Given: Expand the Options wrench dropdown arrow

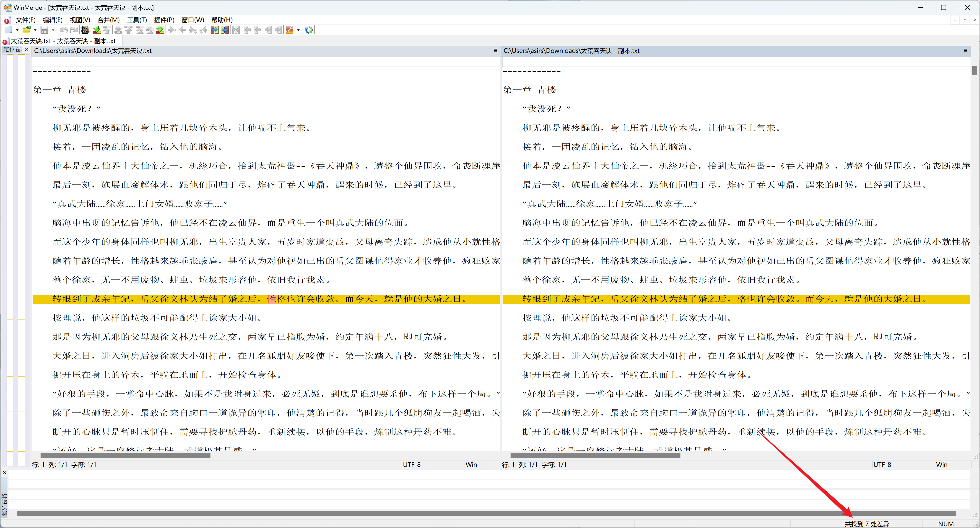Looking at the screenshot, I should 298,30.
